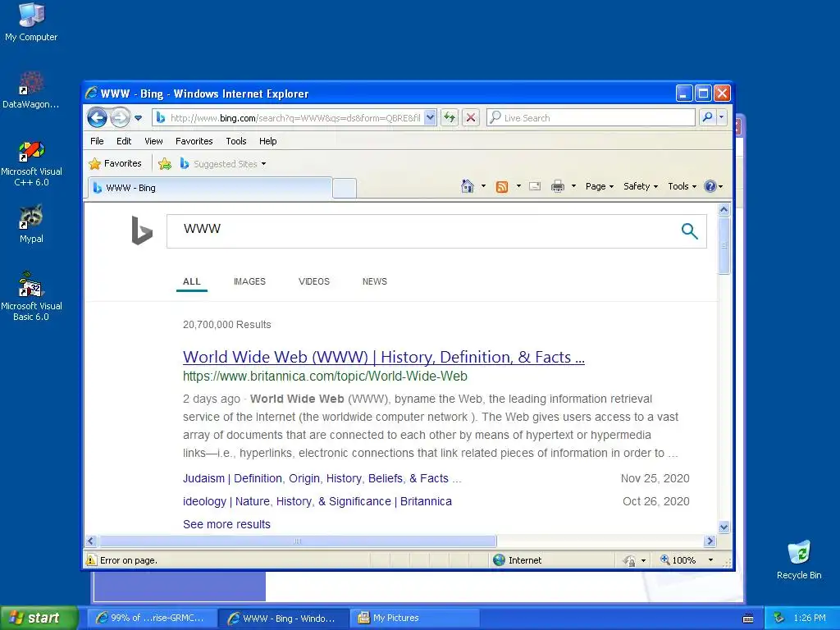Open the Page command menu
The image size is (840, 630).
[x=600, y=186]
